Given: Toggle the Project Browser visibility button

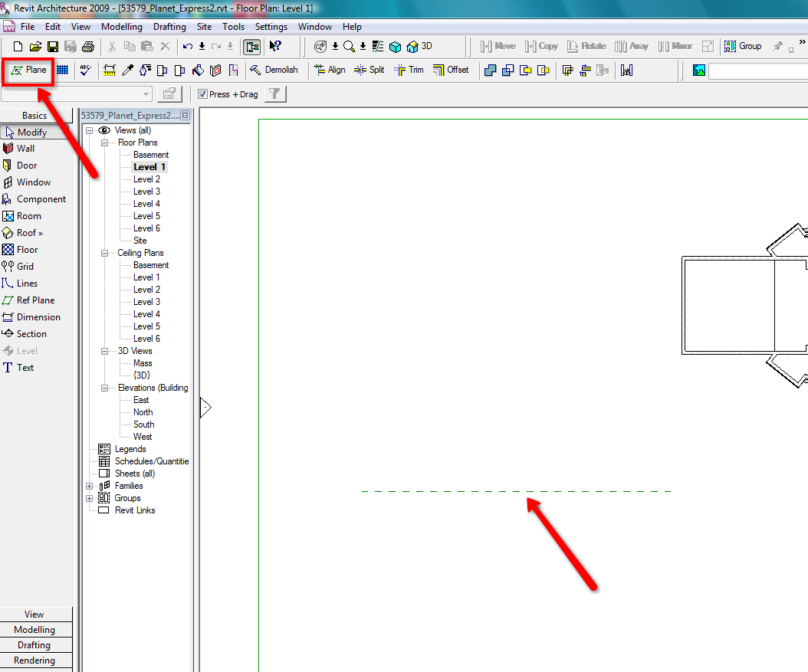Looking at the screenshot, I should pyautogui.click(x=251, y=47).
